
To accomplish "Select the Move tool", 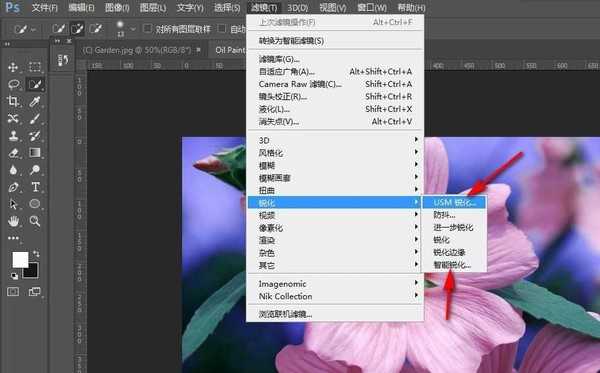I will (13, 67).
